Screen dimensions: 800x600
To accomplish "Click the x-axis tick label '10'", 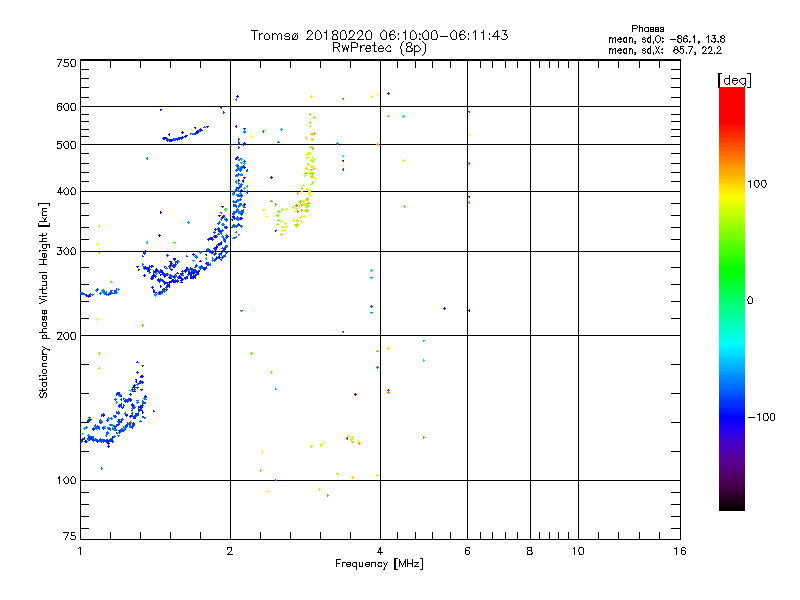I will (x=578, y=551).
